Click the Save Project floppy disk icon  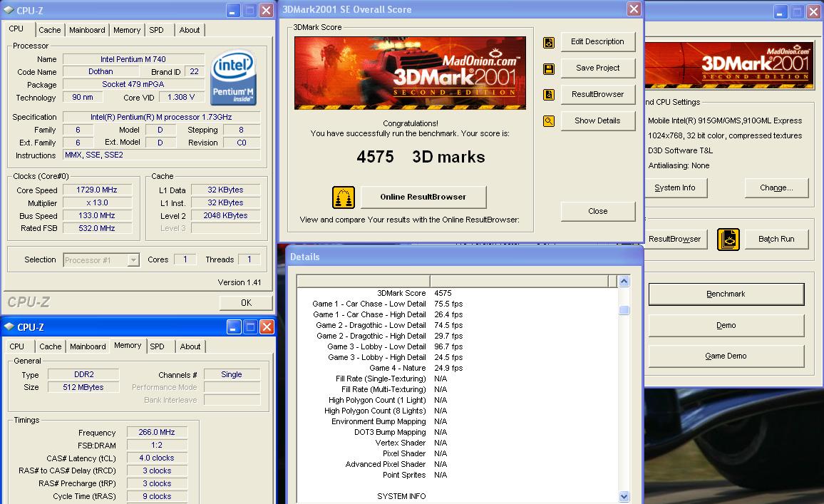(549, 69)
